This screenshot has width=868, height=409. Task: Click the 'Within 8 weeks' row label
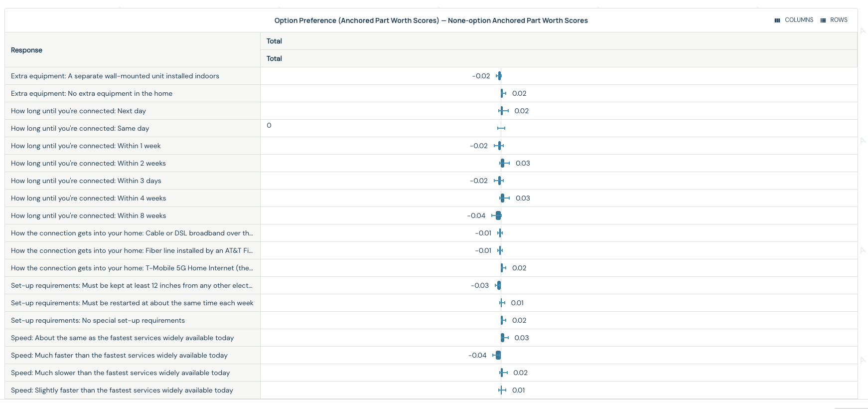(89, 215)
